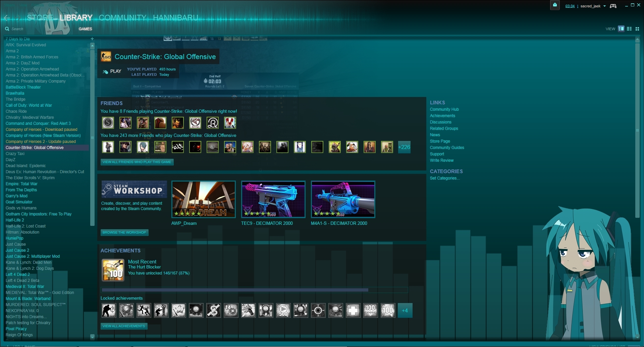Image resolution: width=644 pixels, height=347 pixels.
Task: Go back using the left arrow
Action: pyautogui.click(x=7, y=18)
